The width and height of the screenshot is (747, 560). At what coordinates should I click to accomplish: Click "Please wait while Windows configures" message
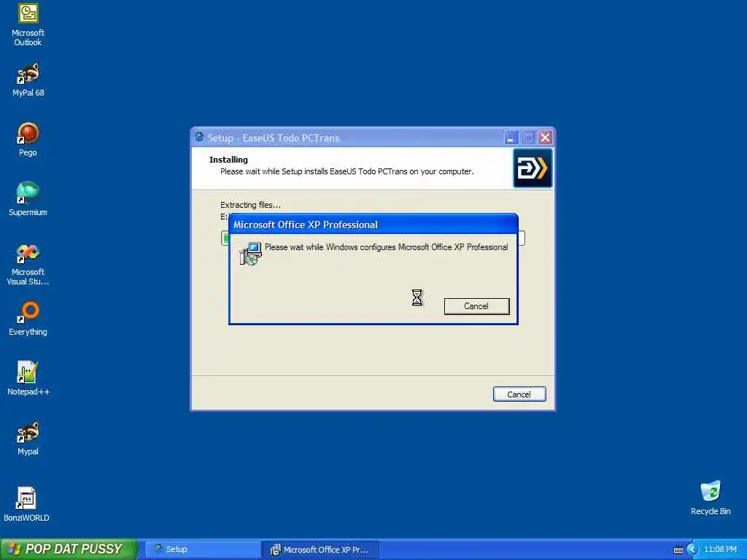point(386,247)
